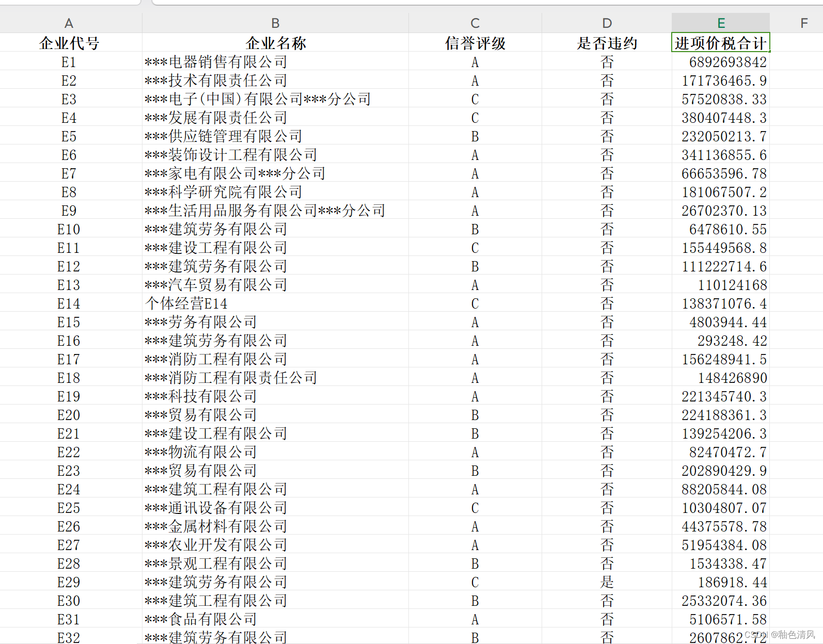Select value 224188361.3 in E20 row

click(x=721, y=415)
